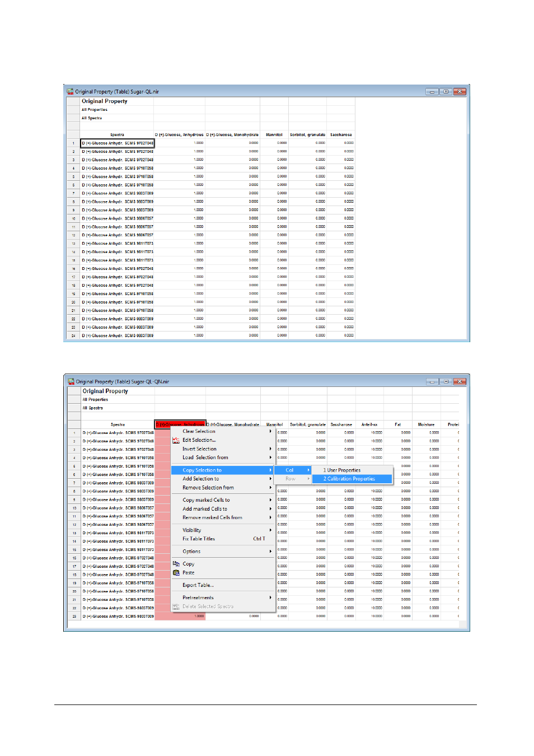Click Fat column header in Sugar-QL-QN.nir
Screen dimensions: 534x756
click(398, 424)
